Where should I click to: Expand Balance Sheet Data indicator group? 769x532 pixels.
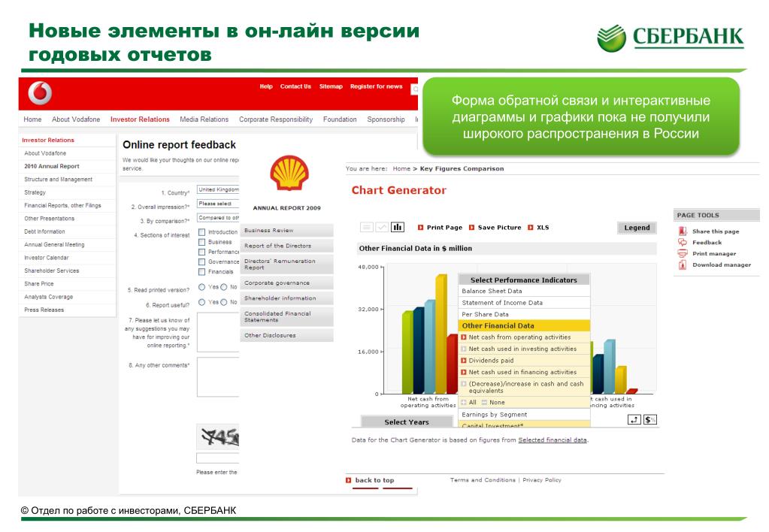524,291
